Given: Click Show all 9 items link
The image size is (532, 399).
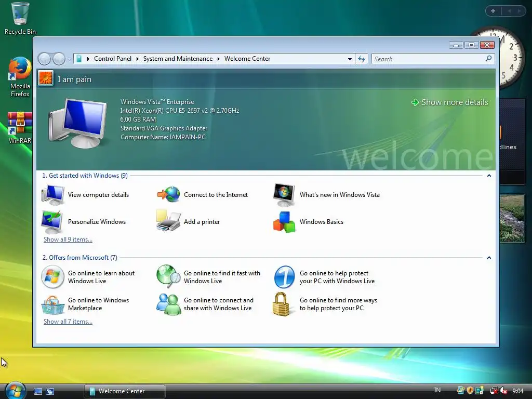Looking at the screenshot, I should point(68,240).
